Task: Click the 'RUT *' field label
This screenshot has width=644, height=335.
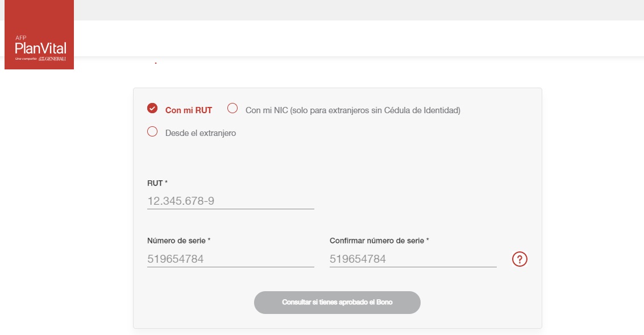Action: click(157, 183)
